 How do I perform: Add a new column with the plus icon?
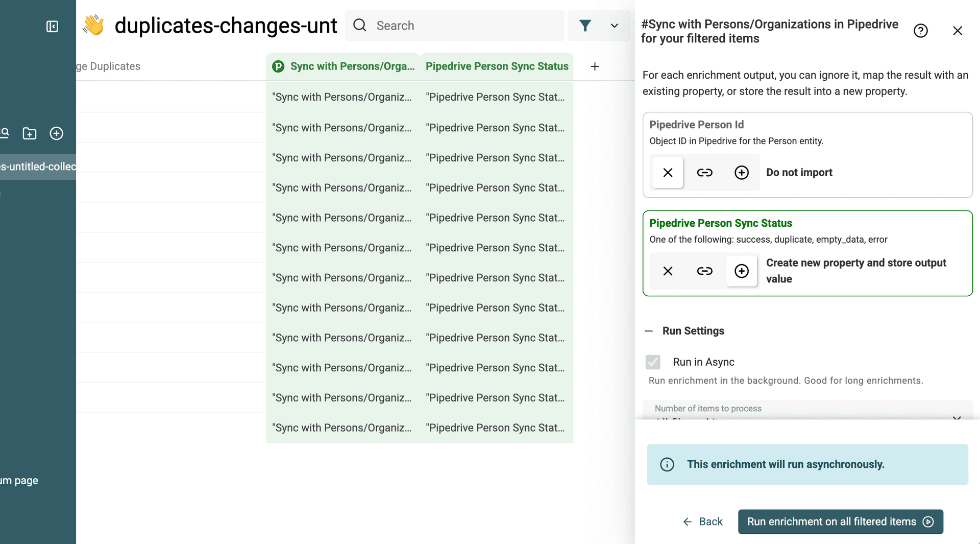point(595,66)
